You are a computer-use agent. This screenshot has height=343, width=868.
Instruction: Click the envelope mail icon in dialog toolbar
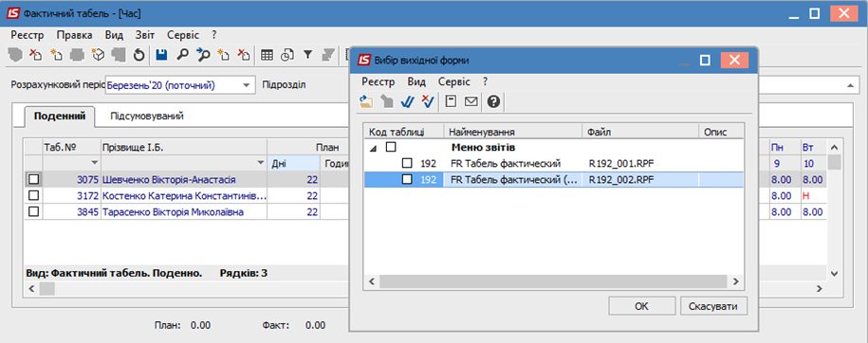coord(471,101)
